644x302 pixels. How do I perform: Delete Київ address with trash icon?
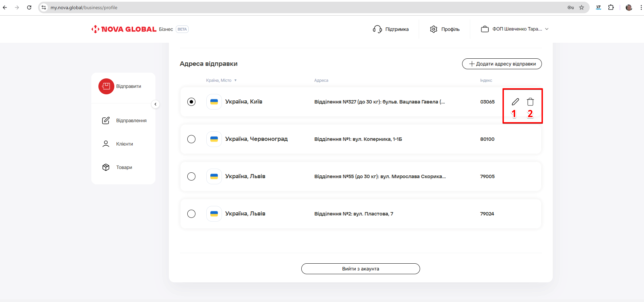pyautogui.click(x=530, y=102)
